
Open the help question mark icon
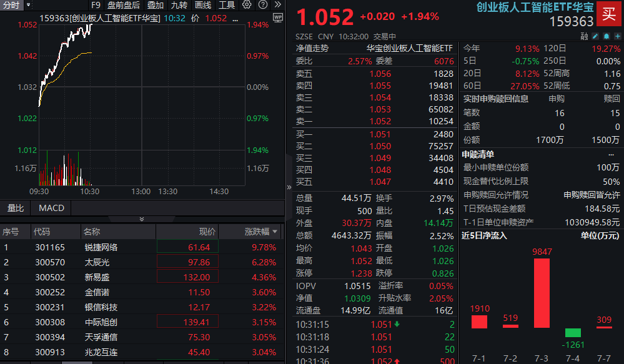[262, 5]
